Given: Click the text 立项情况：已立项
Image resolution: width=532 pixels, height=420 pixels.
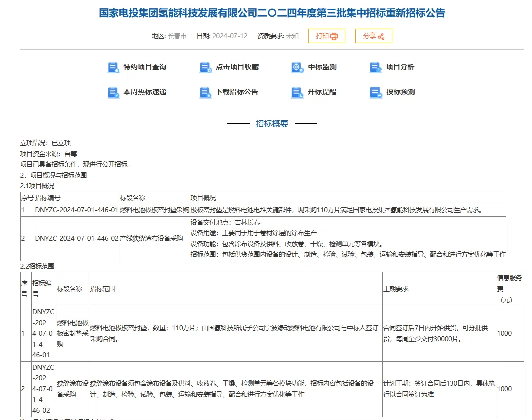Looking at the screenshot, I should [x=46, y=143].
